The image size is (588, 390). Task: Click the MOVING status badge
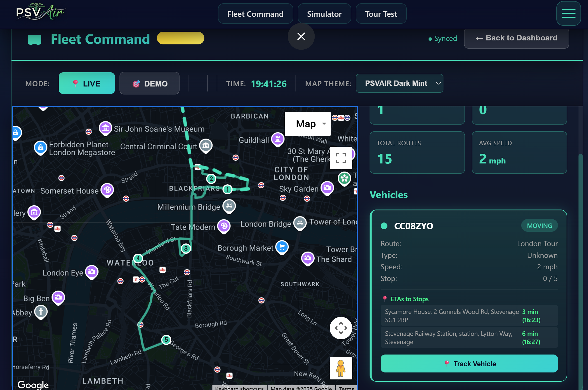tap(539, 226)
